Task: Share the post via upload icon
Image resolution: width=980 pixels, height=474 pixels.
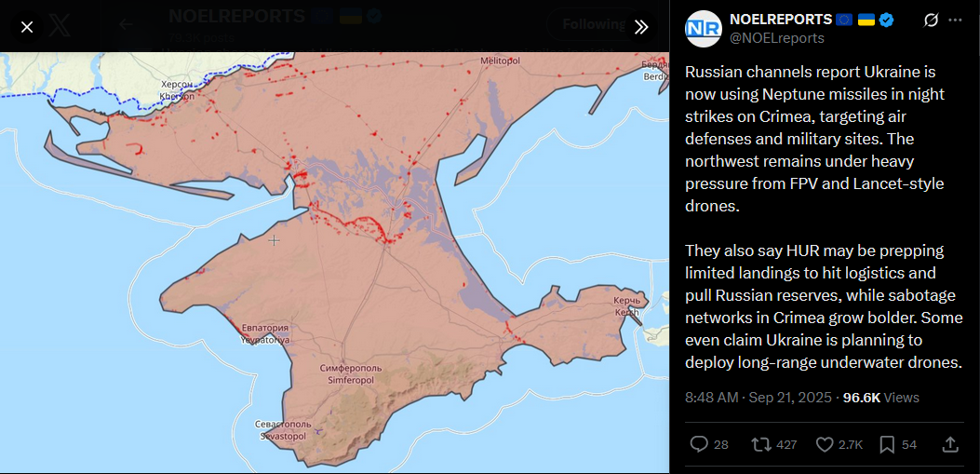Action: [950, 444]
